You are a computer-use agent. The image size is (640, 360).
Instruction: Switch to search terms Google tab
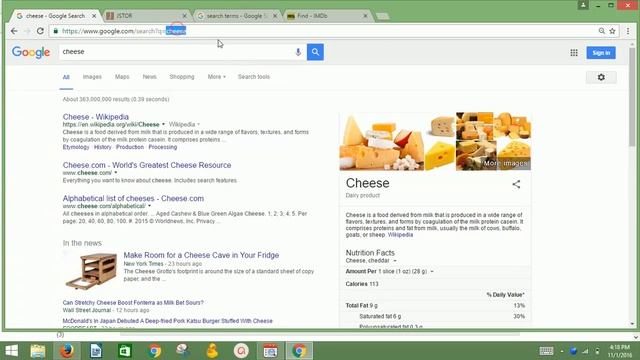[x=236, y=16]
